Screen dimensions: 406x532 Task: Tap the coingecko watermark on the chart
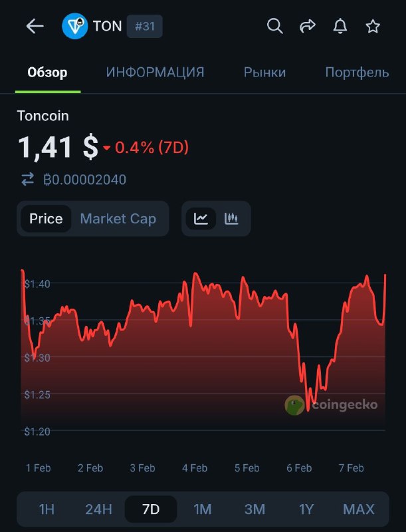(x=332, y=404)
